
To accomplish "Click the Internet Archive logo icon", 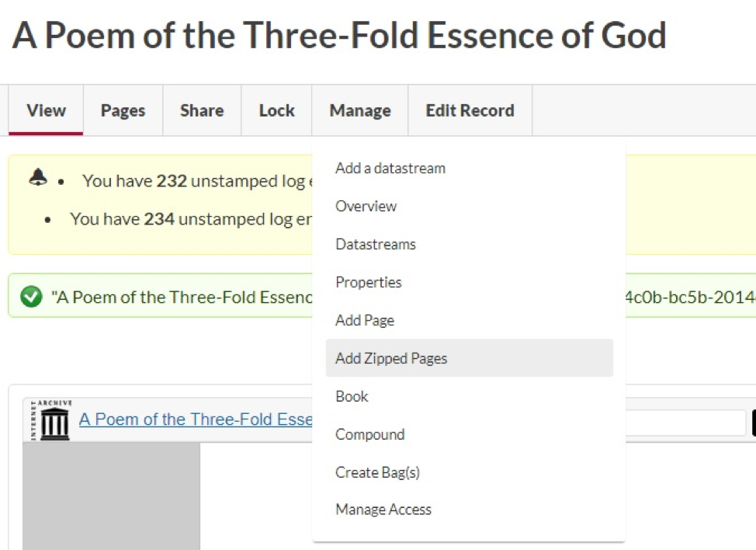I will click(51, 419).
